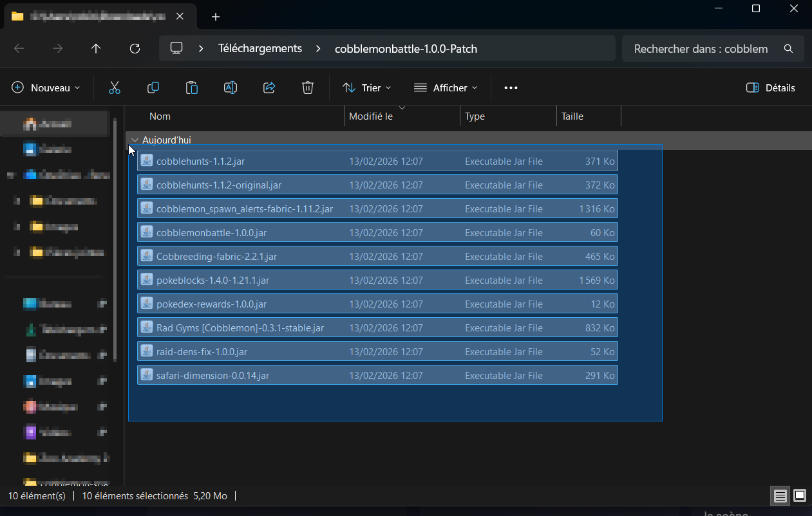Screen dimensions: 812x516
Task: Collapse the Aujourd'hui group
Action: 135,140
